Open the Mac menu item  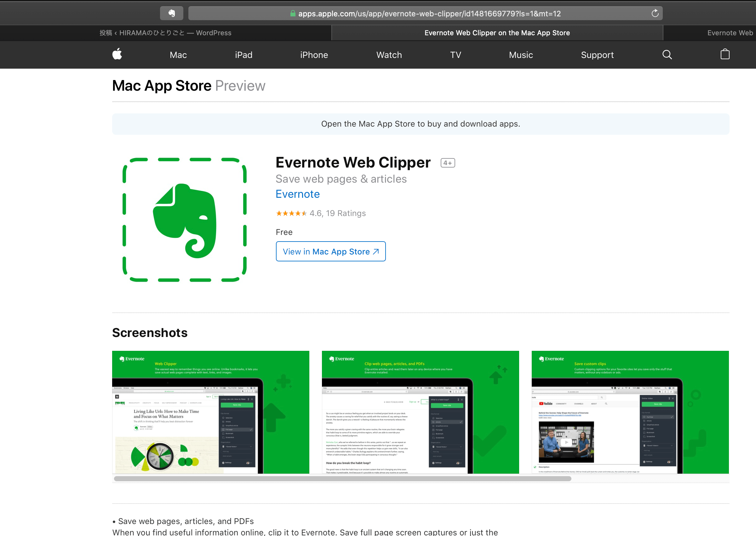(178, 55)
